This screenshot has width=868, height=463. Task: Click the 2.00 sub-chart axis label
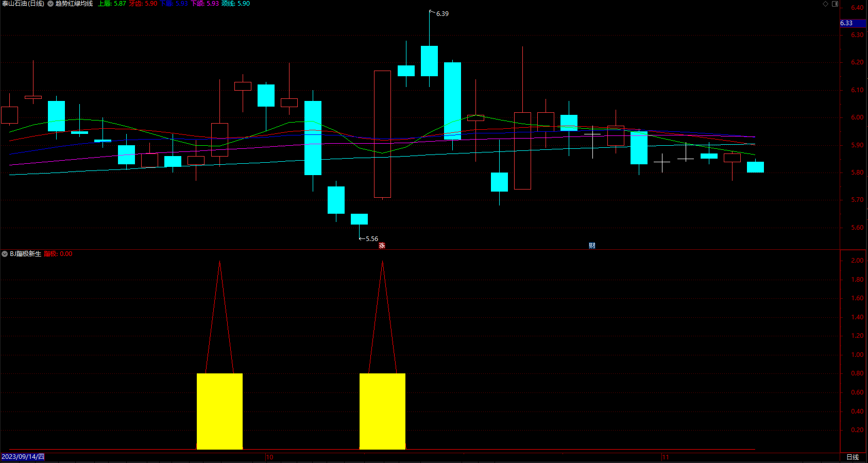click(x=857, y=261)
